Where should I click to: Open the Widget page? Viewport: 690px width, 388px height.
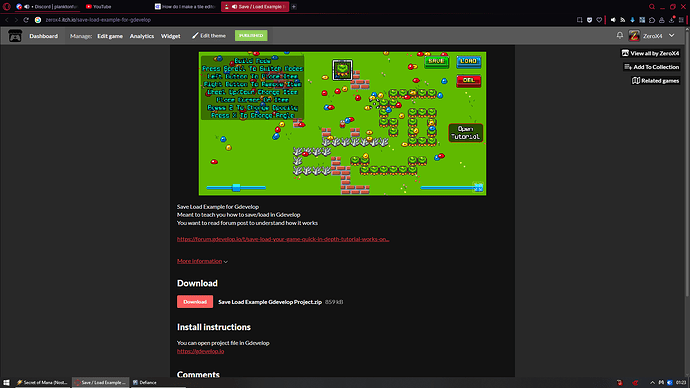pos(170,36)
